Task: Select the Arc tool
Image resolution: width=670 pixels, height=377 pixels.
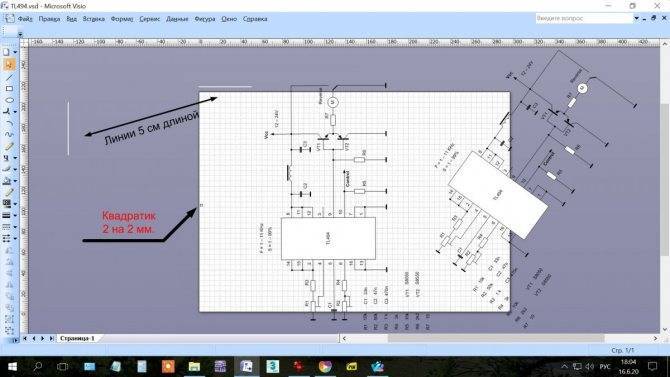Action: 9,124
